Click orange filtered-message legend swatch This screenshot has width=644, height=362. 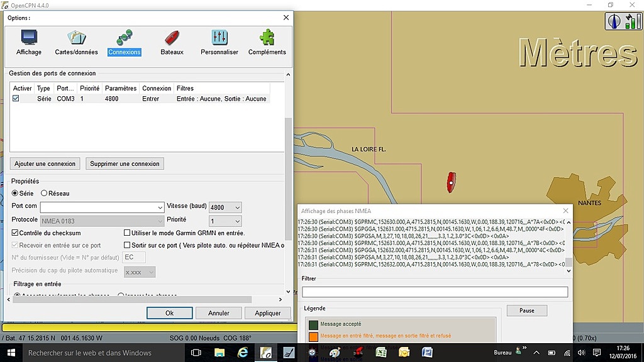point(313,337)
